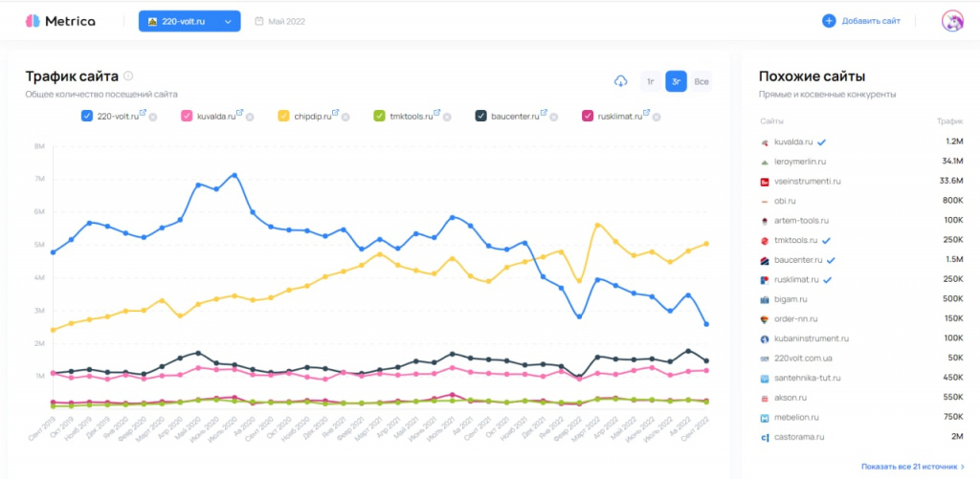Select the 1г period tab

(651, 81)
